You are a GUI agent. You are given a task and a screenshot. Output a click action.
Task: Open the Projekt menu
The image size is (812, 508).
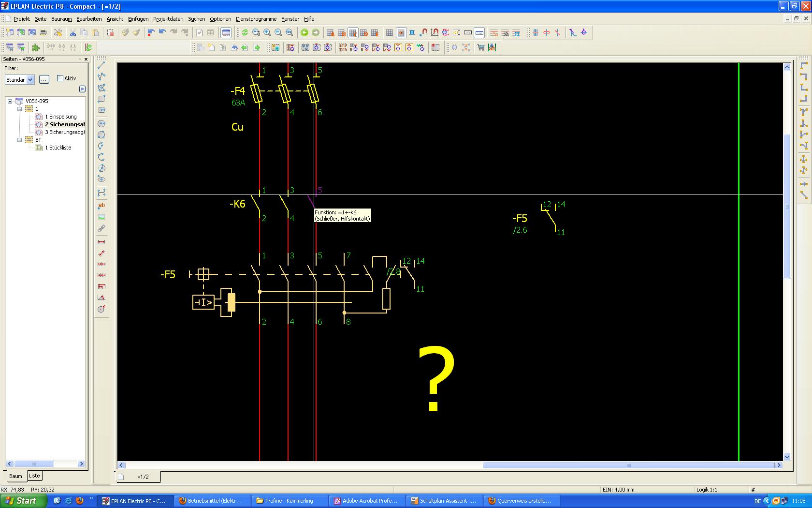pyautogui.click(x=22, y=19)
